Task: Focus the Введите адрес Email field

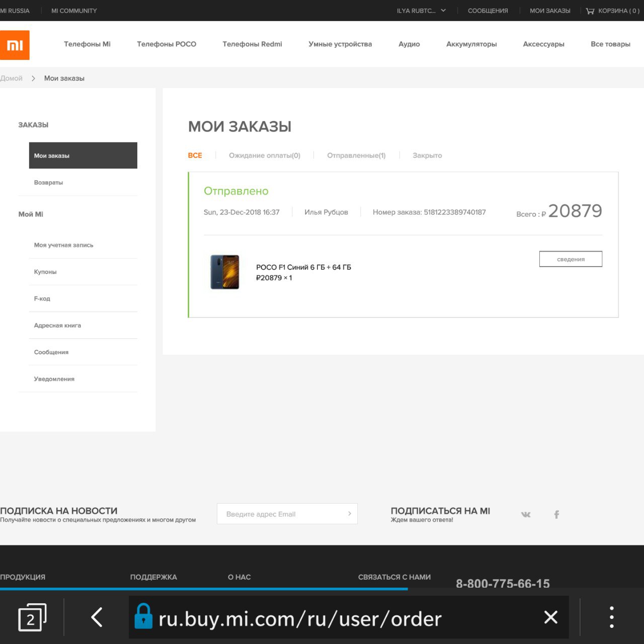Action: 287,514
